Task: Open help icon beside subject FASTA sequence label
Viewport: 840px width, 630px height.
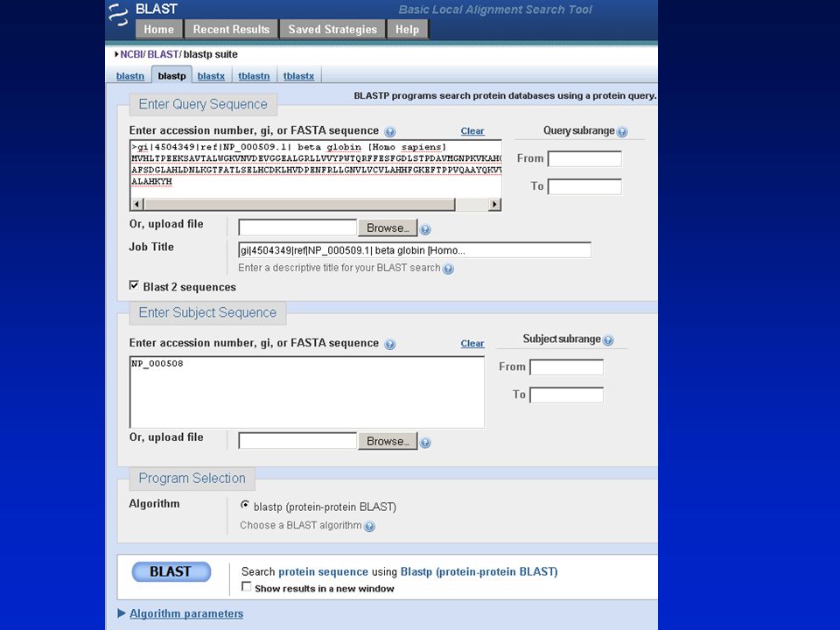Action: (x=390, y=345)
